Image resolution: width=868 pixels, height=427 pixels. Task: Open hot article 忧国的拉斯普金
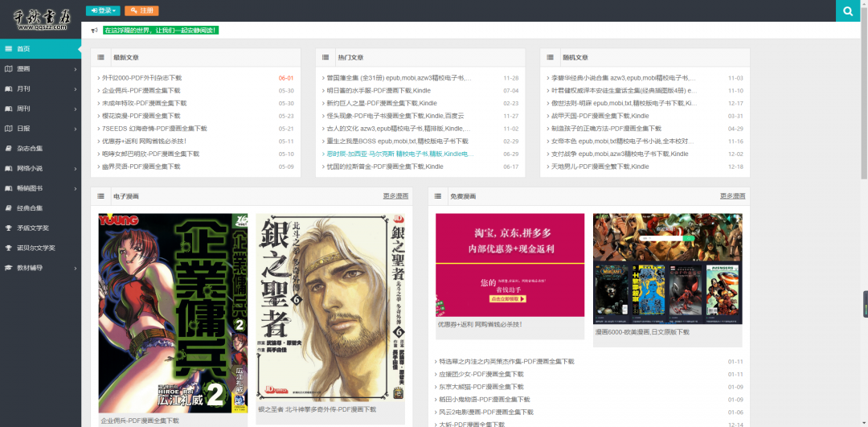(x=385, y=166)
